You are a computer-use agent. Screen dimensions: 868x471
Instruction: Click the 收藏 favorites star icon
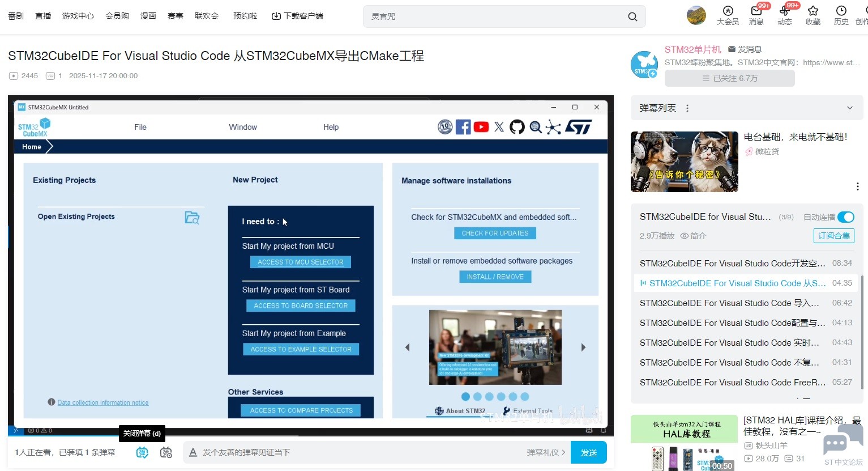point(813,11)
